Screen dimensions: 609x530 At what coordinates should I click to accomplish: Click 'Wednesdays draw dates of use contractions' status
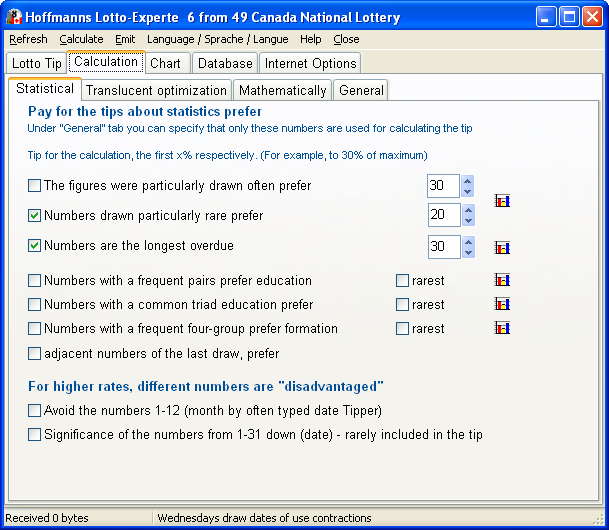[264, 518]
